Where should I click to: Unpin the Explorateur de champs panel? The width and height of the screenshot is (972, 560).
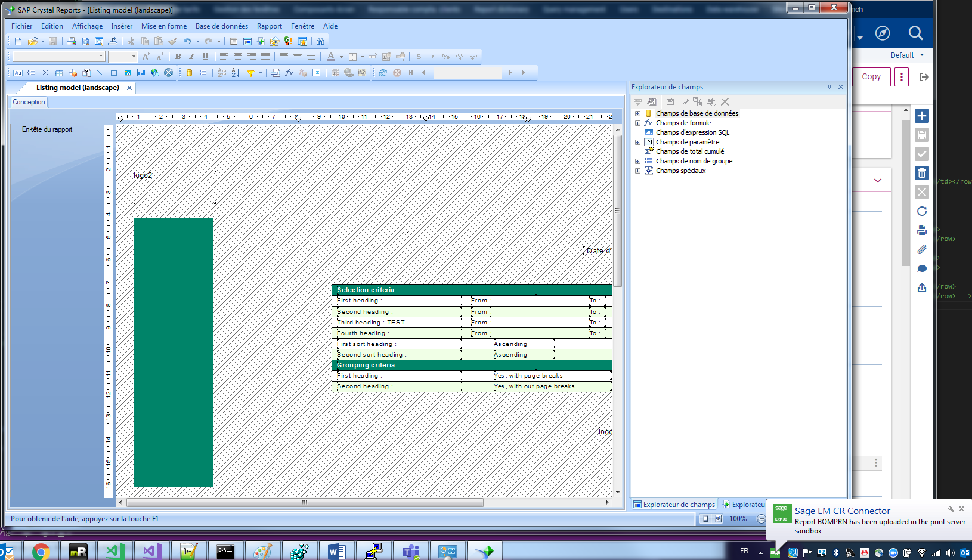(829, 87)
